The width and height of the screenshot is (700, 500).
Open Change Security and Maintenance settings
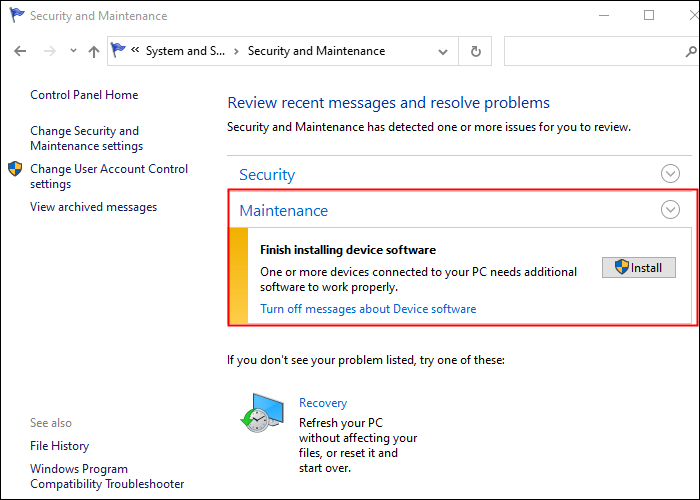point(87,138)
